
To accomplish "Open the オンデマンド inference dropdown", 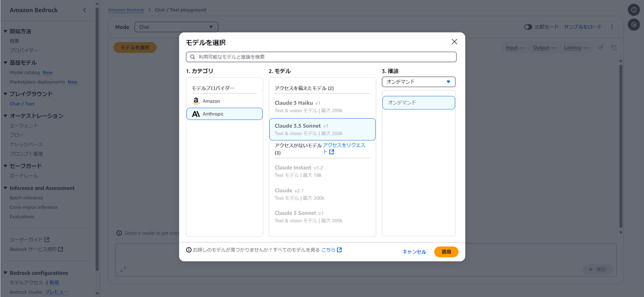I will [419, 82].
